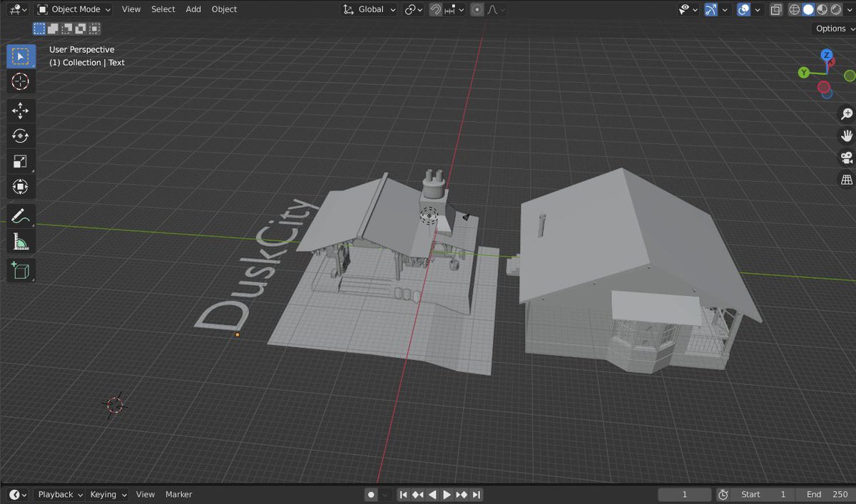Activate the Scale tool
Screen dimensions: 856x504
(x=21, y=161)
